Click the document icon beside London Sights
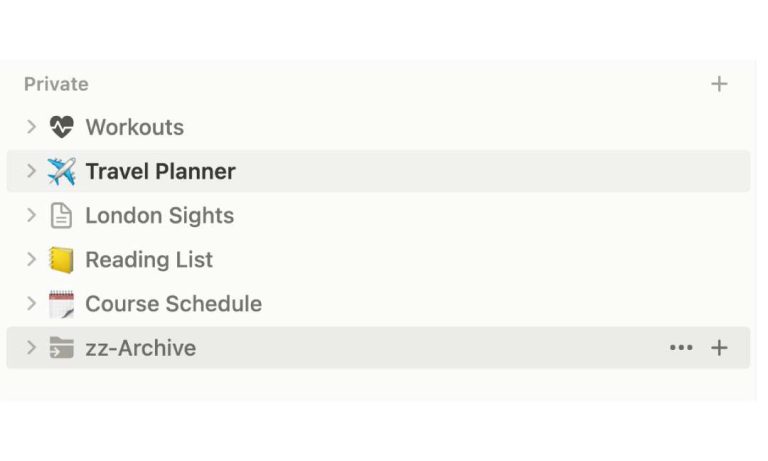Viewport: 768px width, 461px height. 61,216
